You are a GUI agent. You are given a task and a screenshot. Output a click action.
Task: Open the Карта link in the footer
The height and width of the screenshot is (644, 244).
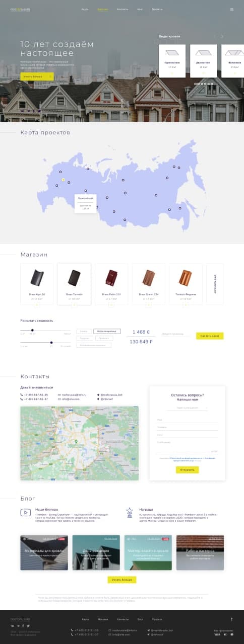85,619
